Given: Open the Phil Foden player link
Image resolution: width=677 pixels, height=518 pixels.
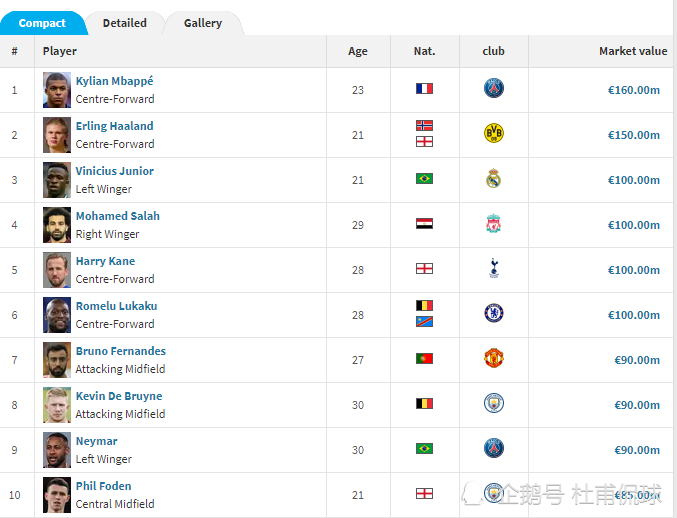Looking at the screenshot, I should point(104,486).
